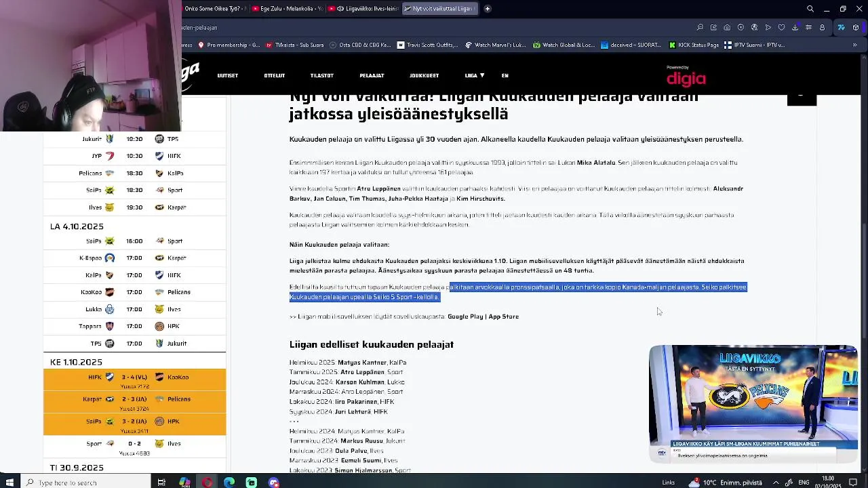The width and height of the screenshot is (868, 488).
Task: Open the KooKoo vs Pelicans 17:00 match
Action: click(x=134, y=292)
